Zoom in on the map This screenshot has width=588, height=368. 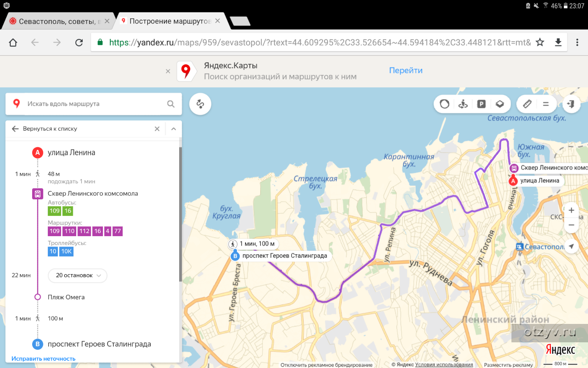pos(571,210)
